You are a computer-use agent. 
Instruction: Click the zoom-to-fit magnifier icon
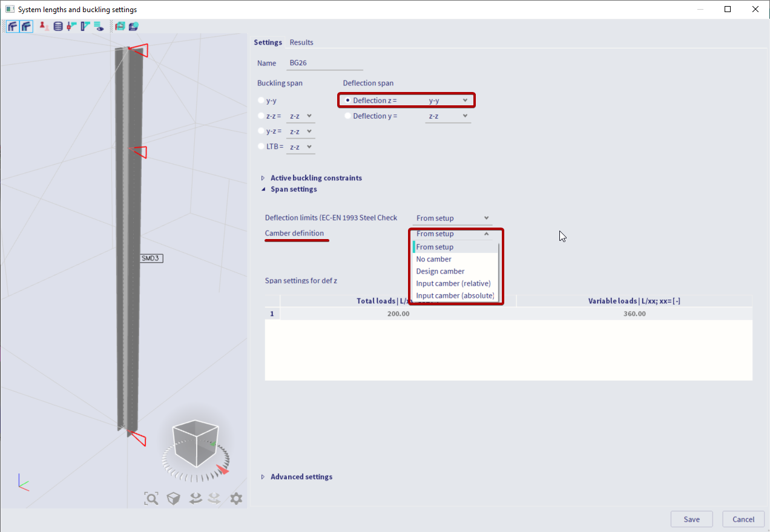click(151, 498)
